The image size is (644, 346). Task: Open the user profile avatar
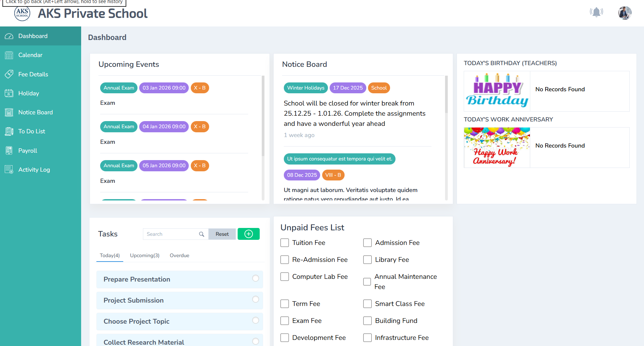click(624, 13)
